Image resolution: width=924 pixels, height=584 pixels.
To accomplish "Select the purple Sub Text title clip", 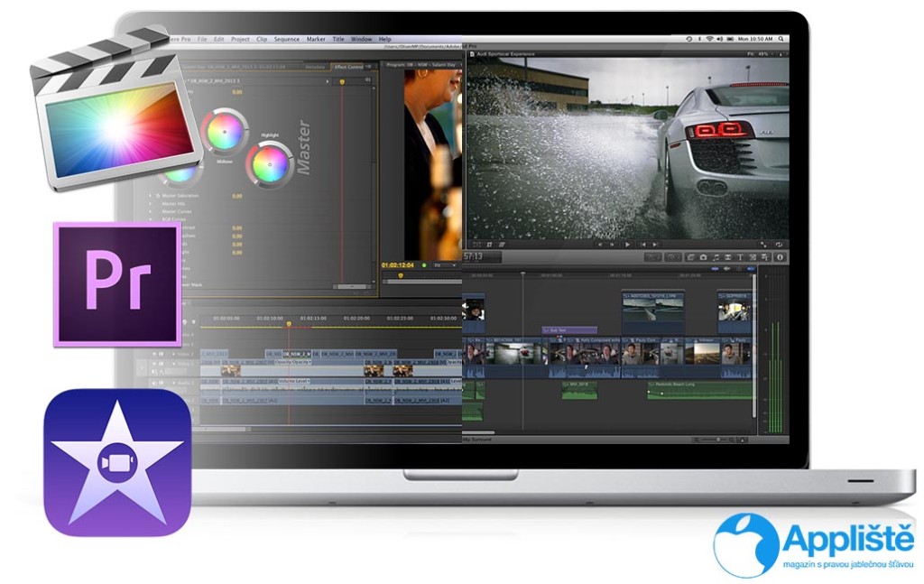I will (569, 330).
